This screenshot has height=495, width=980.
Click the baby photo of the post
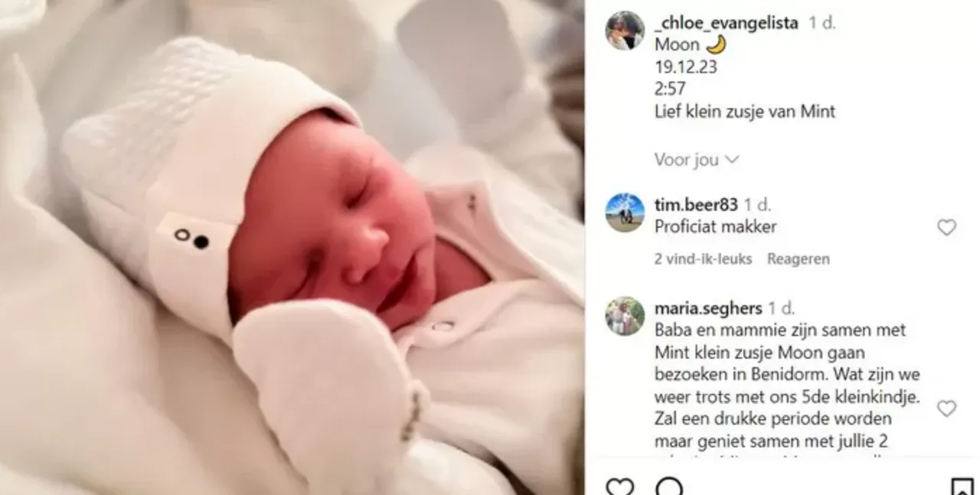[x=292, y=247]
